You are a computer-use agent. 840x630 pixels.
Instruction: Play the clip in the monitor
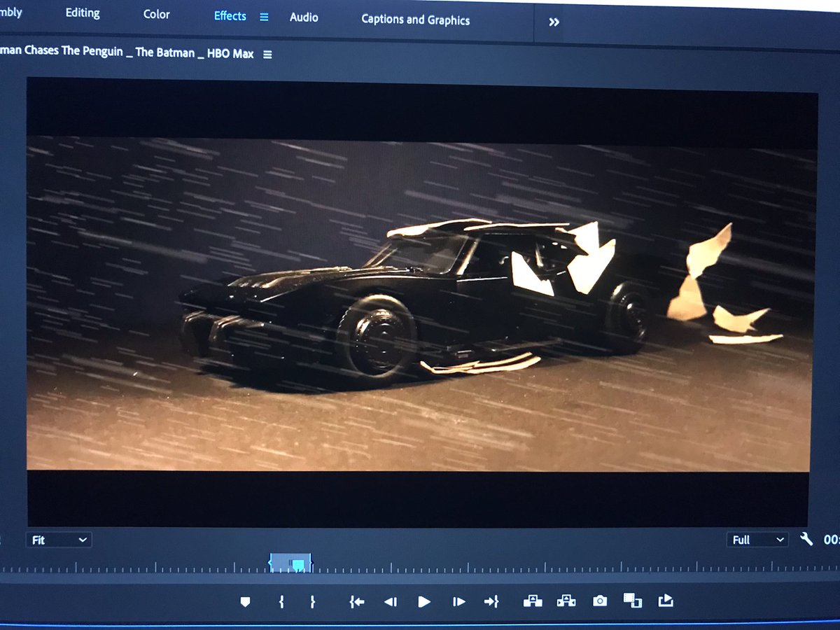tap(424, 601)
